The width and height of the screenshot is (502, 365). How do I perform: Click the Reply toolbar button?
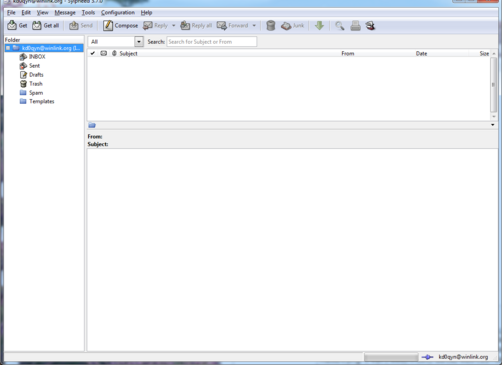coord(156,26)
